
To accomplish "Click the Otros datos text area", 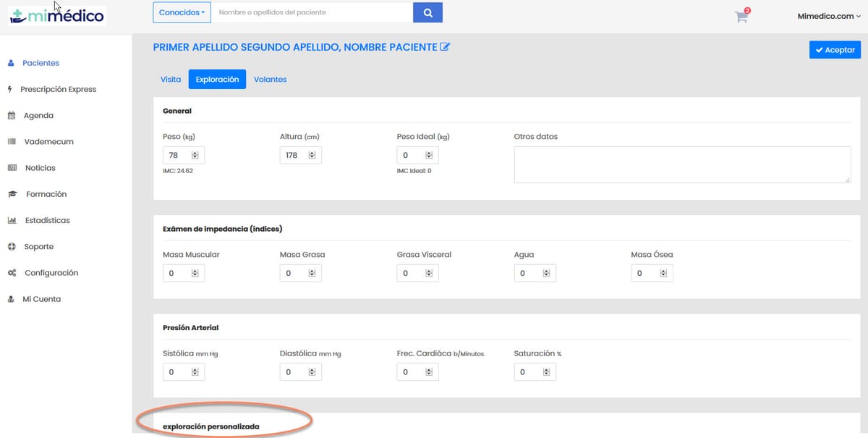I will [682, 164].
